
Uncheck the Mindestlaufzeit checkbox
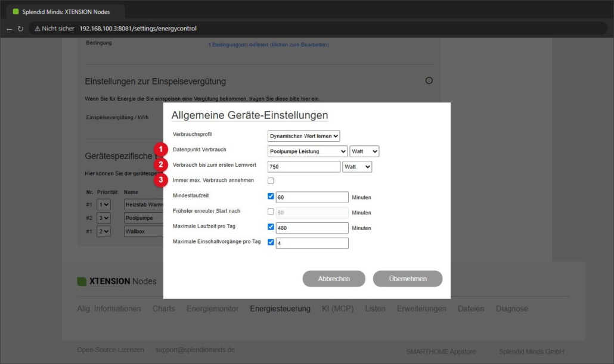coord(271,196)
